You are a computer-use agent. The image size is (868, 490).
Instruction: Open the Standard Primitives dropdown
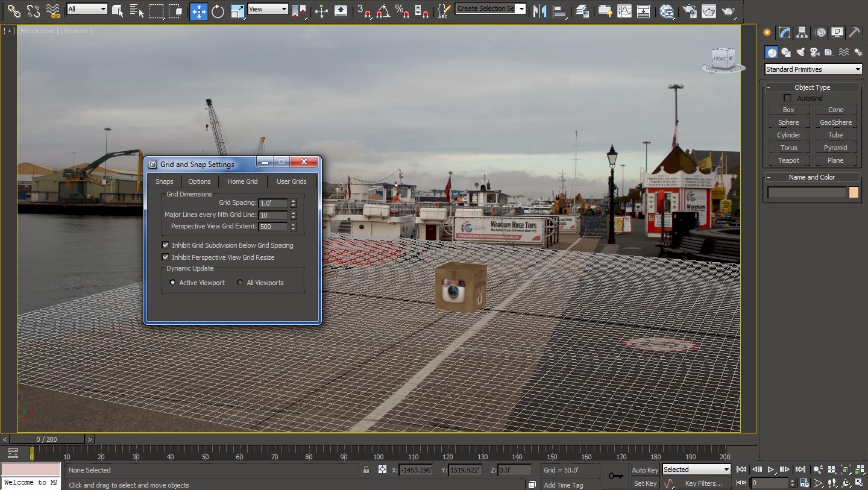click(x=813, y=69)
